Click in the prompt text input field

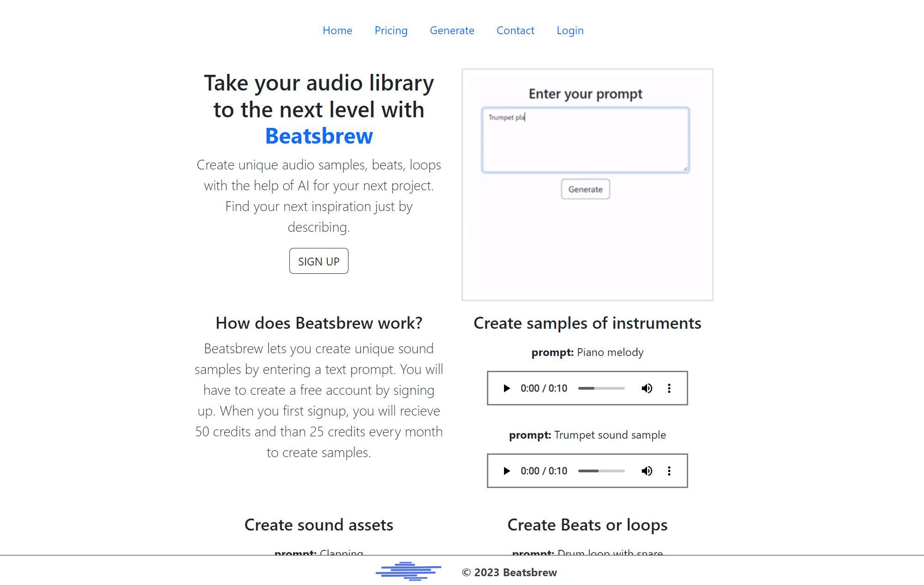585,138
